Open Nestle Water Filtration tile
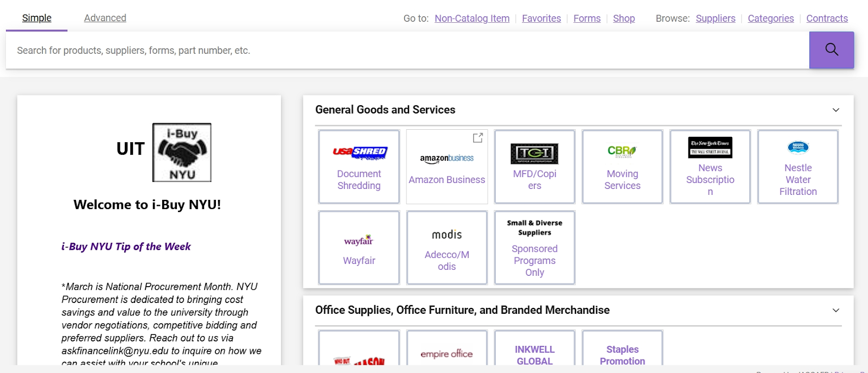 [x=797, y=167]
